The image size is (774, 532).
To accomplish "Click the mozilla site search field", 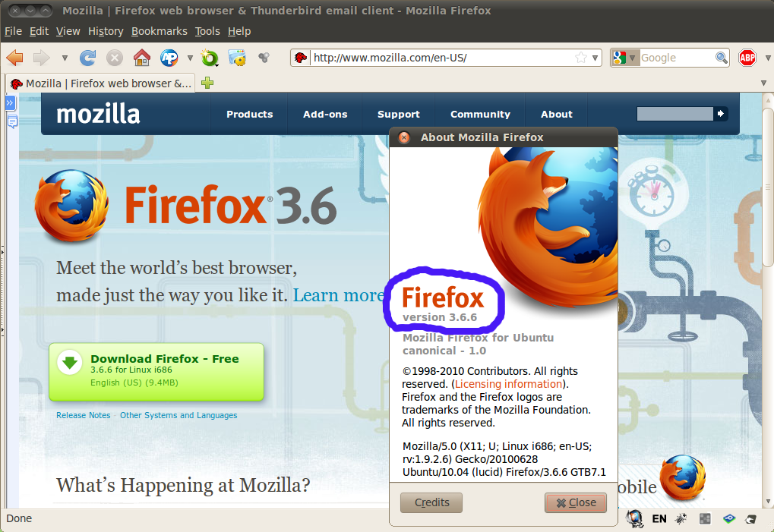I will (x=674, y=114).
